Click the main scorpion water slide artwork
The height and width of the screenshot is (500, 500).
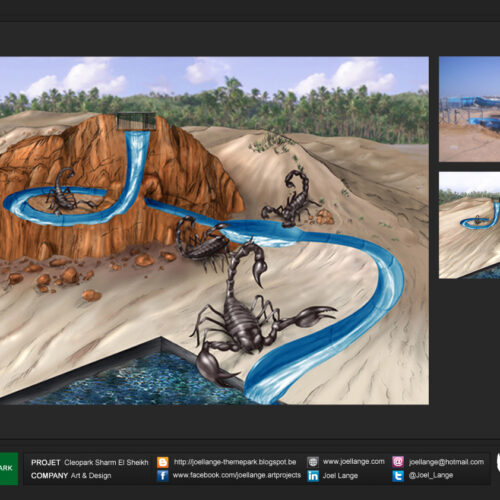coord(214,231)
